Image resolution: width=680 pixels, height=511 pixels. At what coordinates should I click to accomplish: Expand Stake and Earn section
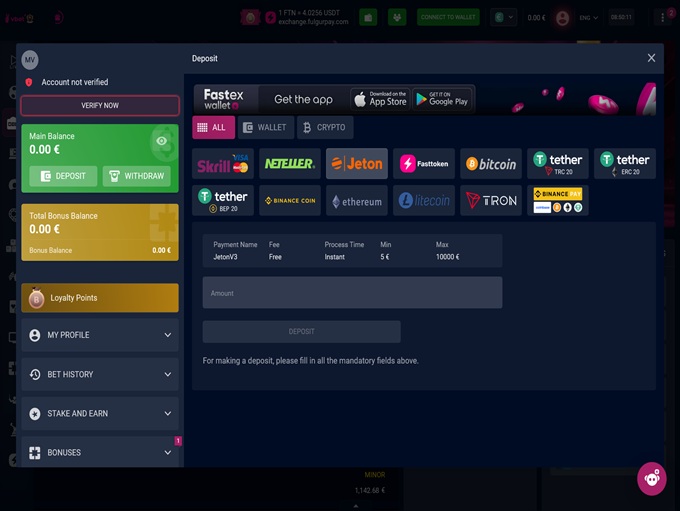click(100, 413)
